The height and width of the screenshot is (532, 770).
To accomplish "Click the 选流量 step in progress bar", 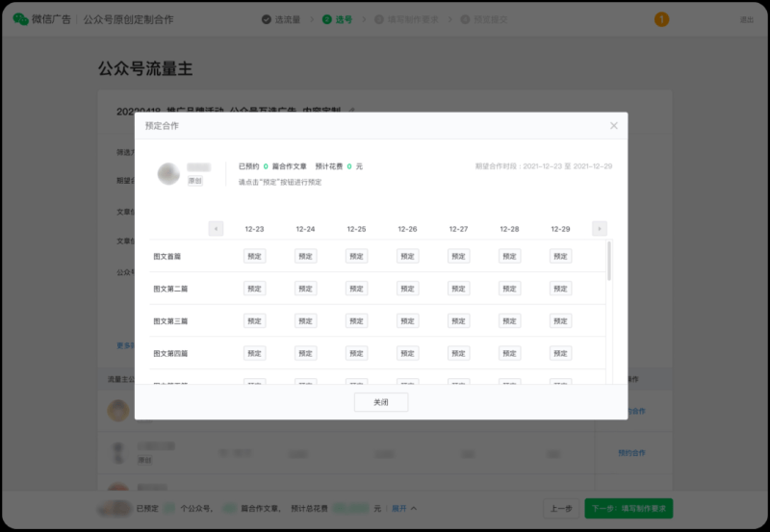I will click(281, 19).
